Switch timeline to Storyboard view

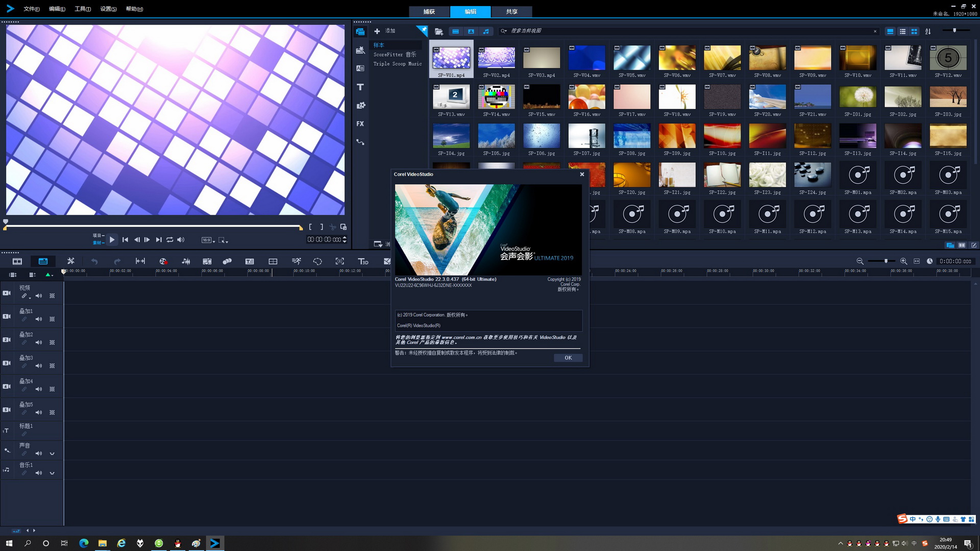(17, 261)
